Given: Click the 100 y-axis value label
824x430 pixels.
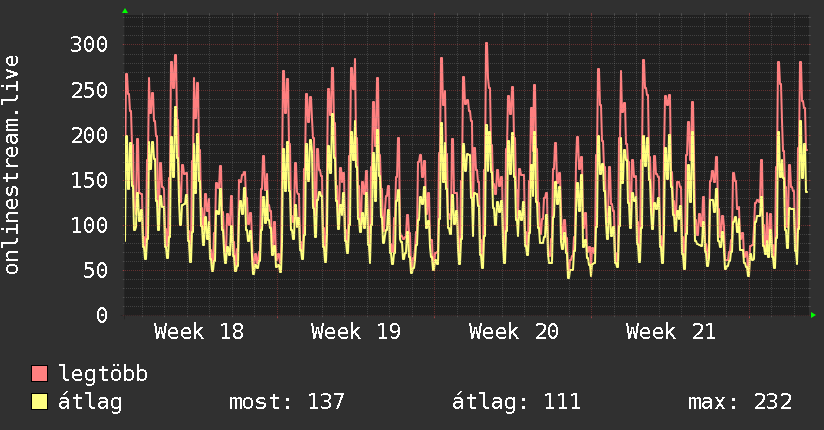Looking at the screenshot, I should point(89,226).
